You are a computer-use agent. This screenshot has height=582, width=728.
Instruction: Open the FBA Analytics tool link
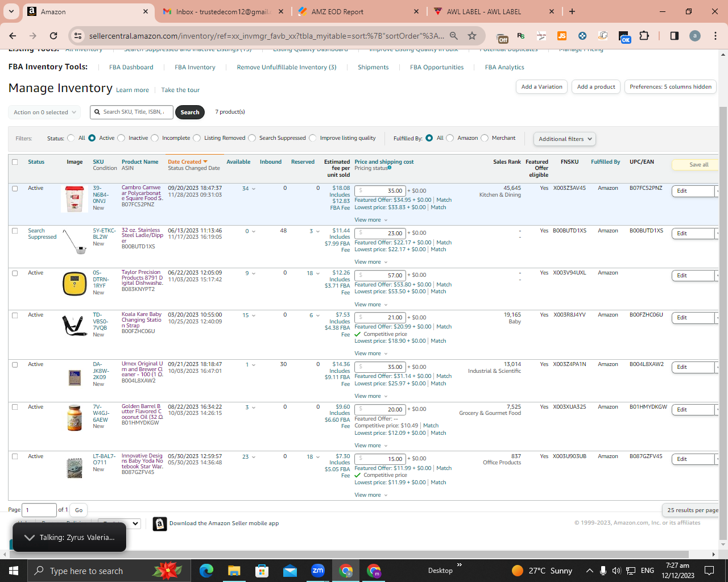[504, 67]
